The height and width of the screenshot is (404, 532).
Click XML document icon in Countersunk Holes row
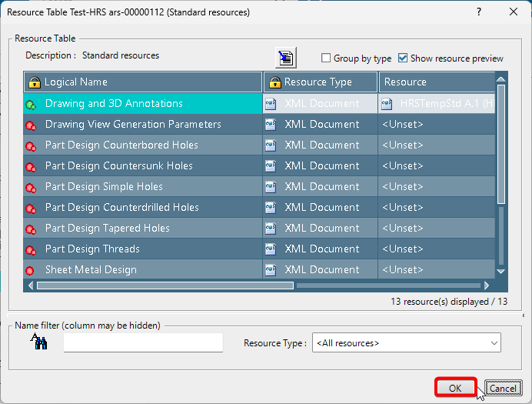click(x=271, y=165)
